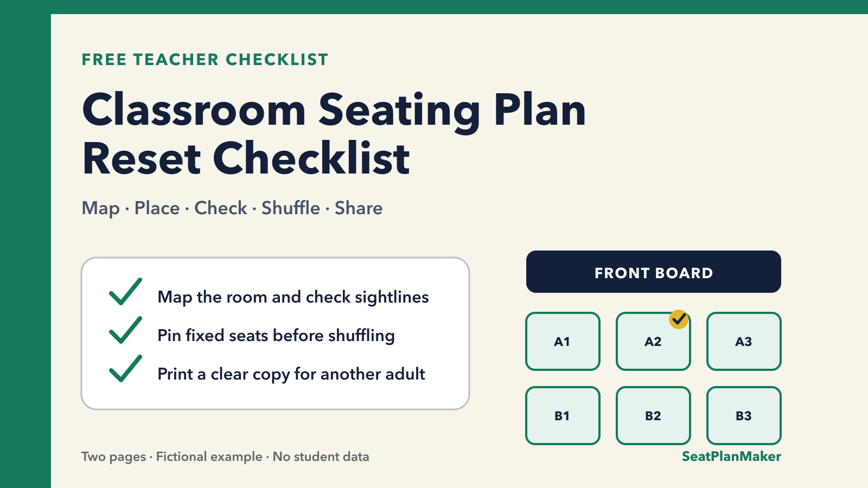This screenshot has width=868, height=488.
Task: Open the SeatPlanMaker brand link
Action: coord(731,457)
